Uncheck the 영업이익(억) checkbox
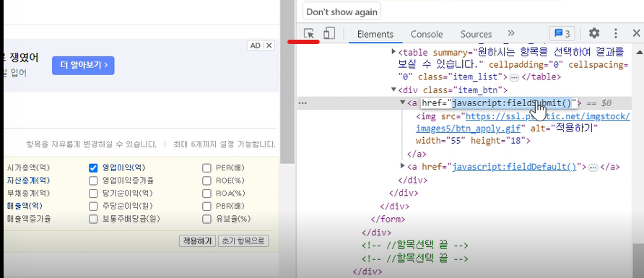The image size is (644, 278). pyautogui.click(x=93, y=168)
